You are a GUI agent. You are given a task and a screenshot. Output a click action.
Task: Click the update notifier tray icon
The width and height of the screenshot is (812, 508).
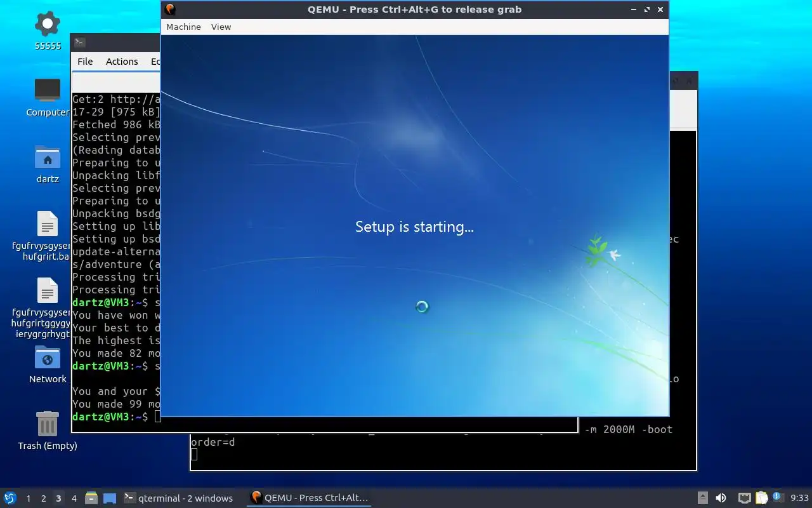point(777,498)
